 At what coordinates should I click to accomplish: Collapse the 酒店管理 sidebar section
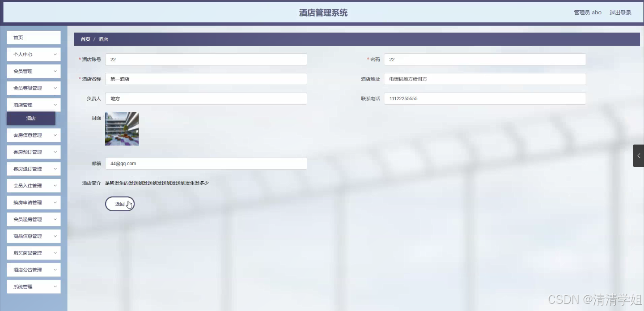click(33, 104)
